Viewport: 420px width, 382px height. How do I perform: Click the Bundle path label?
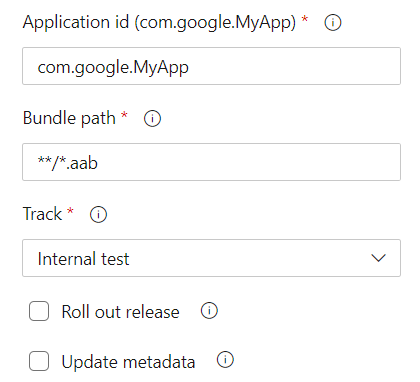tap(69, 118)
